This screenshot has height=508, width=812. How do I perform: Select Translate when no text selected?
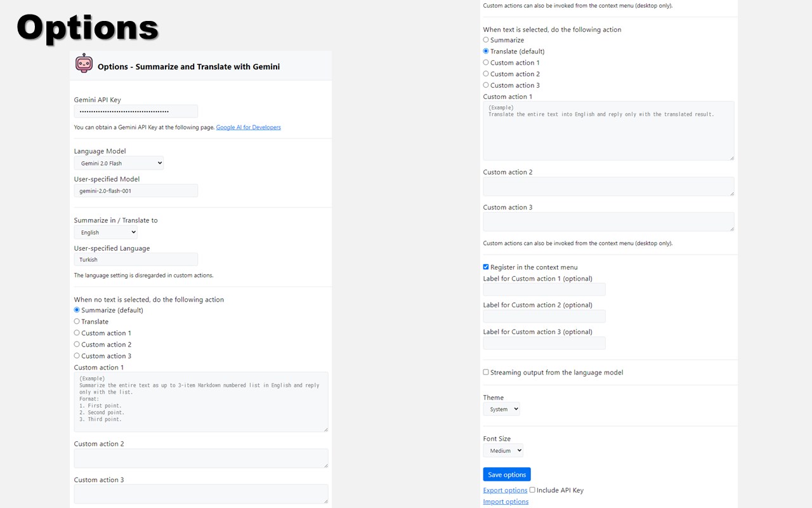(x=77, y=321)
